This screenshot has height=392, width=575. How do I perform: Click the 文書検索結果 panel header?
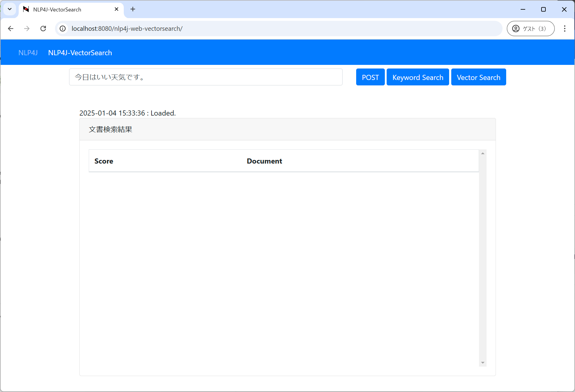[287, 129]
